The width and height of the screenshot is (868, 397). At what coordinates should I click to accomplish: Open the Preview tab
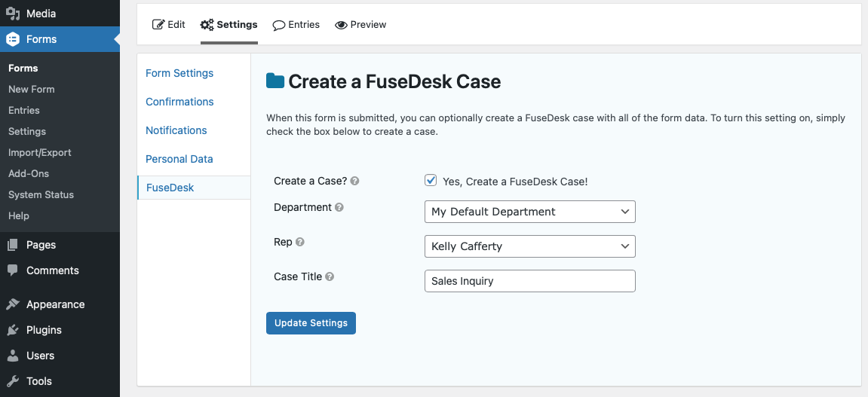pos(360,25)
